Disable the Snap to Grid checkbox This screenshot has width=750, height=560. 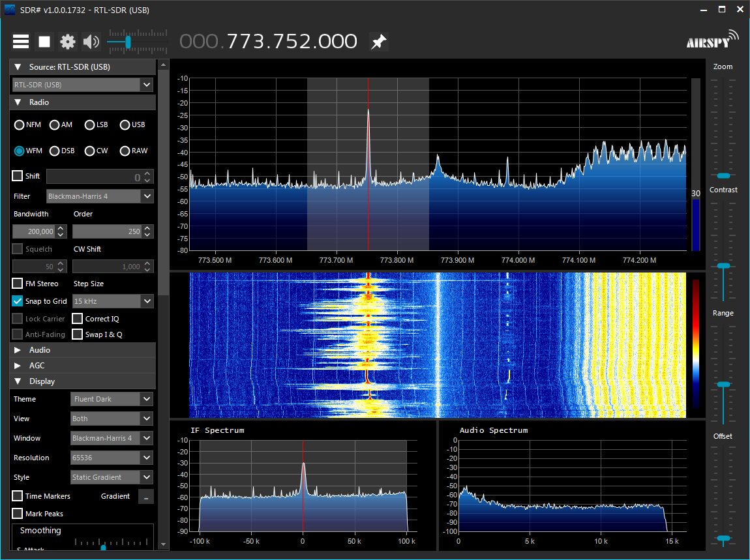[x=18, y=301]
